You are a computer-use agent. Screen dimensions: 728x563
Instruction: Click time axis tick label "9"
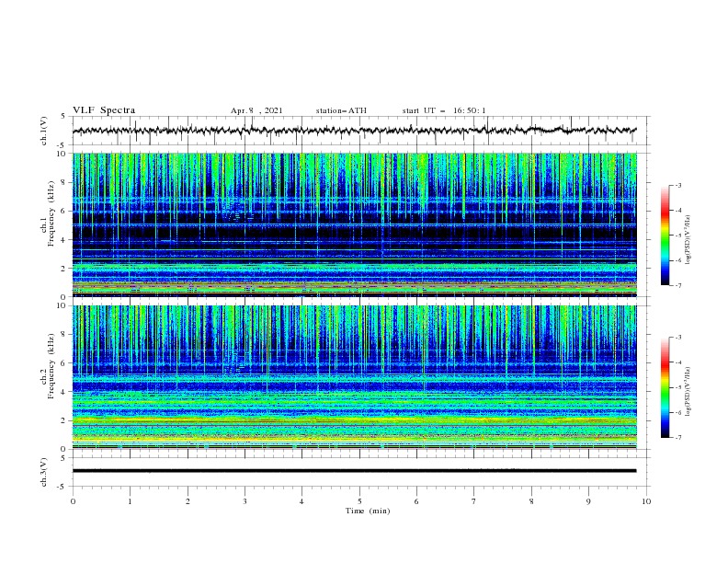[x=588, y=501]
